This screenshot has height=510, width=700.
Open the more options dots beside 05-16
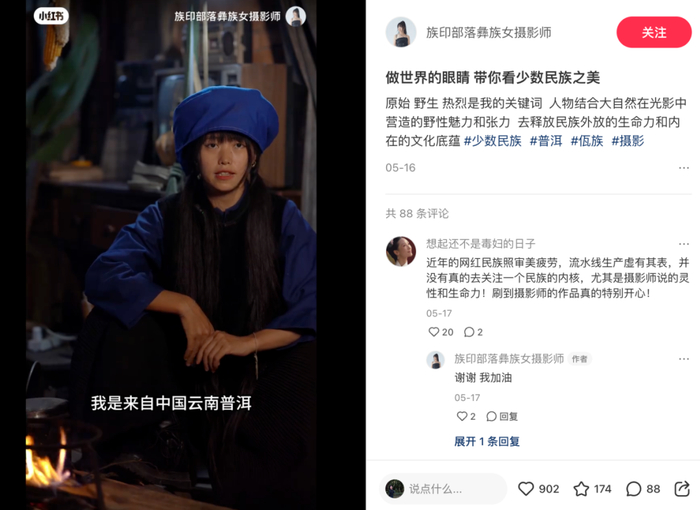click(683, 168)
